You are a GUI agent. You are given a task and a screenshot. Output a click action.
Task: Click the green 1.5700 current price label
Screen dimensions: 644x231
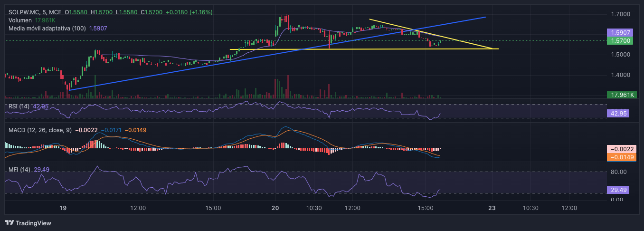click(621, 41)
